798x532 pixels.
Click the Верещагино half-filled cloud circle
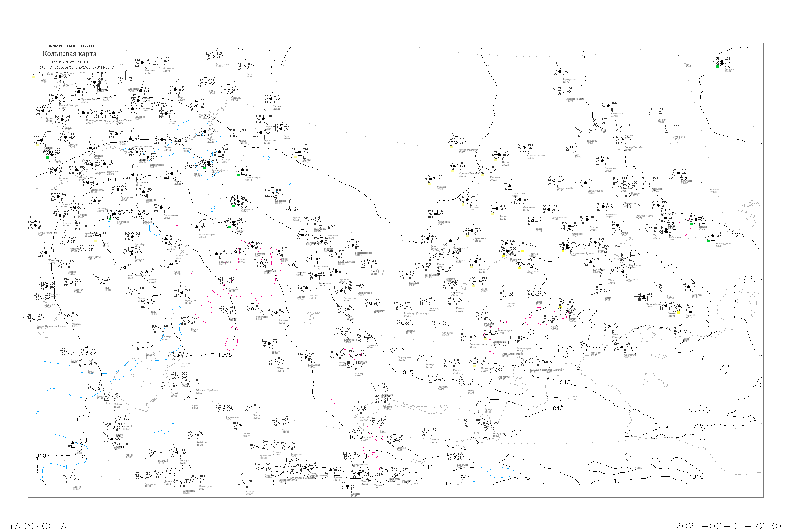coord(560,72)
